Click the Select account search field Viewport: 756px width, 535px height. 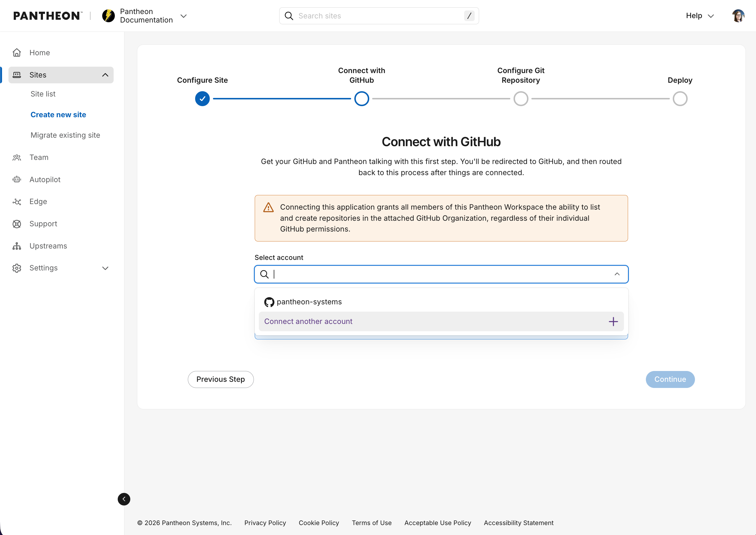click(441, 274)
